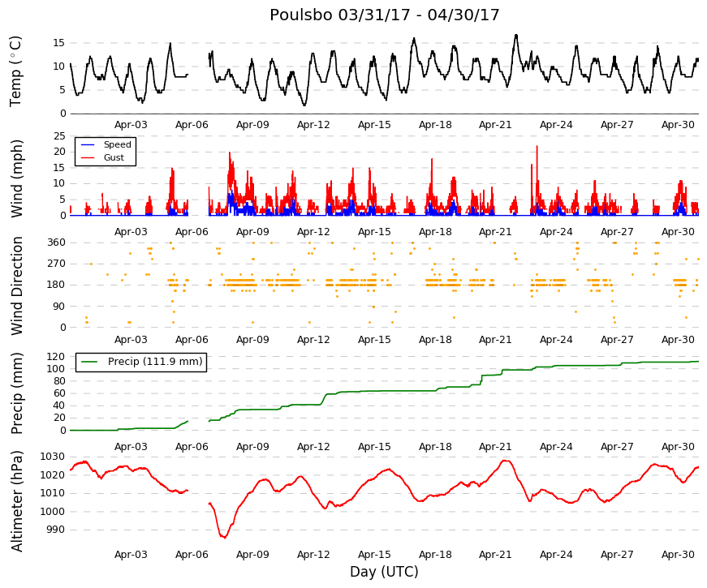
Task: Click the Precip (mm) axis label
Action: (16, 393)
